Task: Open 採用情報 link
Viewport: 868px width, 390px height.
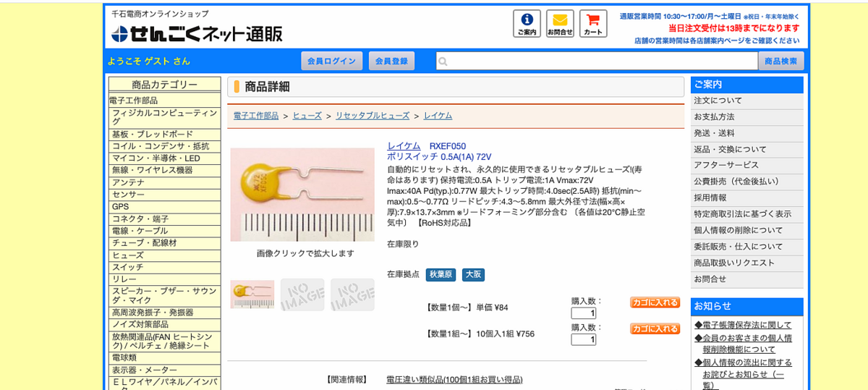Action: (x=746, y=198)
